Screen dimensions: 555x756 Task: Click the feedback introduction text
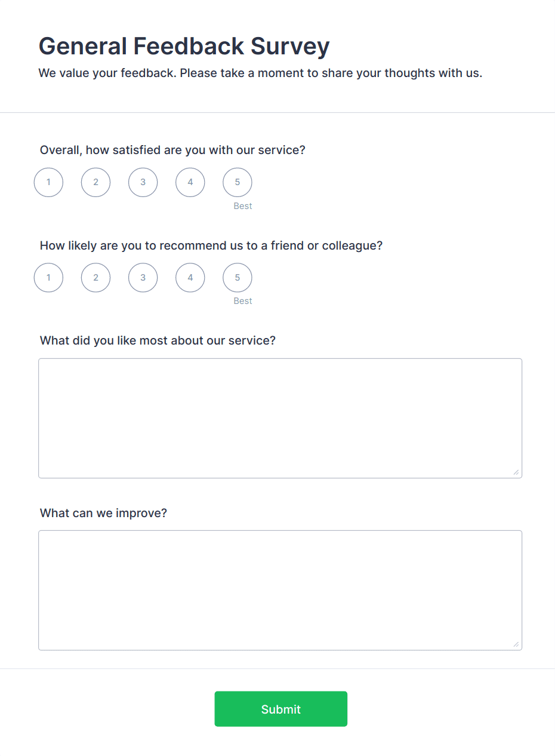tap(260, 73)
